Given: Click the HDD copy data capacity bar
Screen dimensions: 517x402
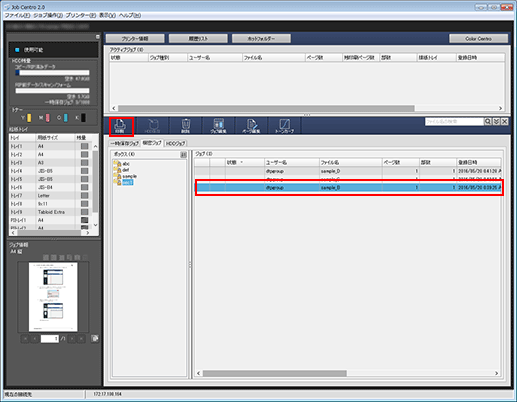Looking at the screenshot, I should pos(52,73).
